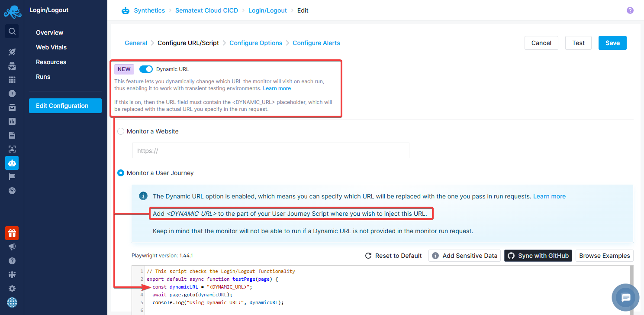Click the purple help icon top right
Image resolution: width=644 pixels, height=315 pixels.
pos(630,10)
